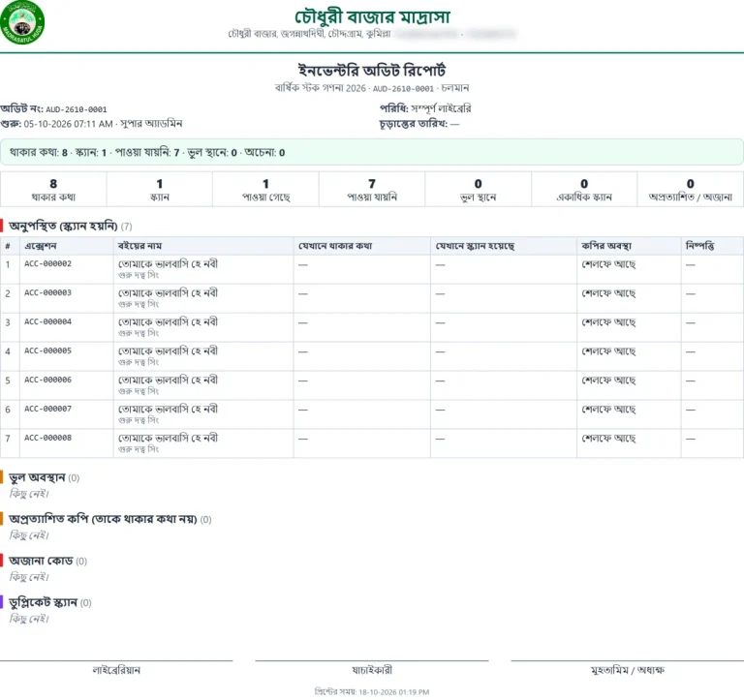744x700 pixels.
Task: Click the stat card 1 স্ক্যান
Action: point(160,189)
